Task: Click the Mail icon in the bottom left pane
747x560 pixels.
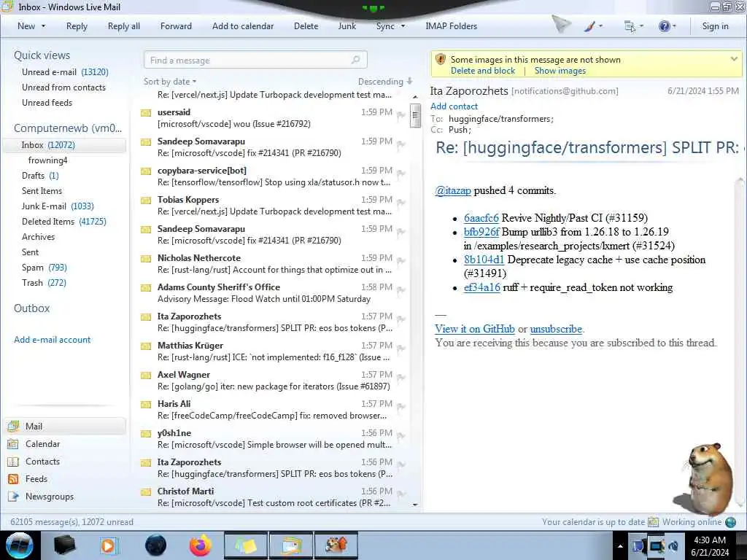Action: pyautogui.click(x=13, y=426)
